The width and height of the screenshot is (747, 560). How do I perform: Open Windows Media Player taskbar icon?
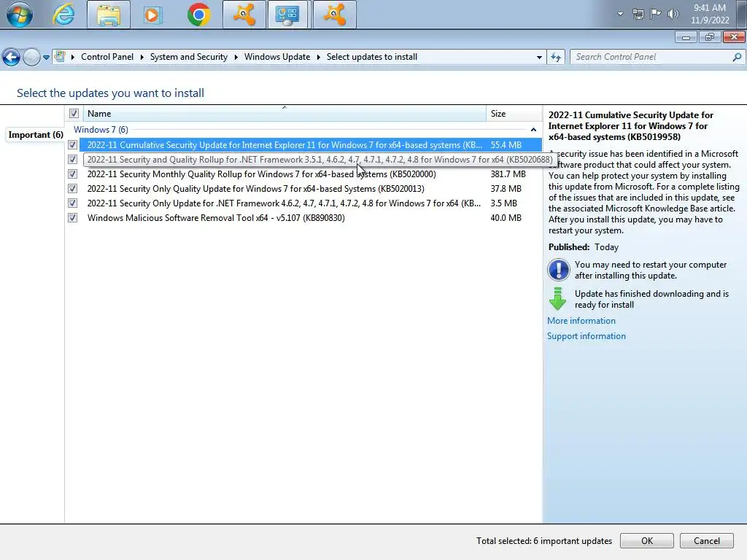[x=152, y=15]
